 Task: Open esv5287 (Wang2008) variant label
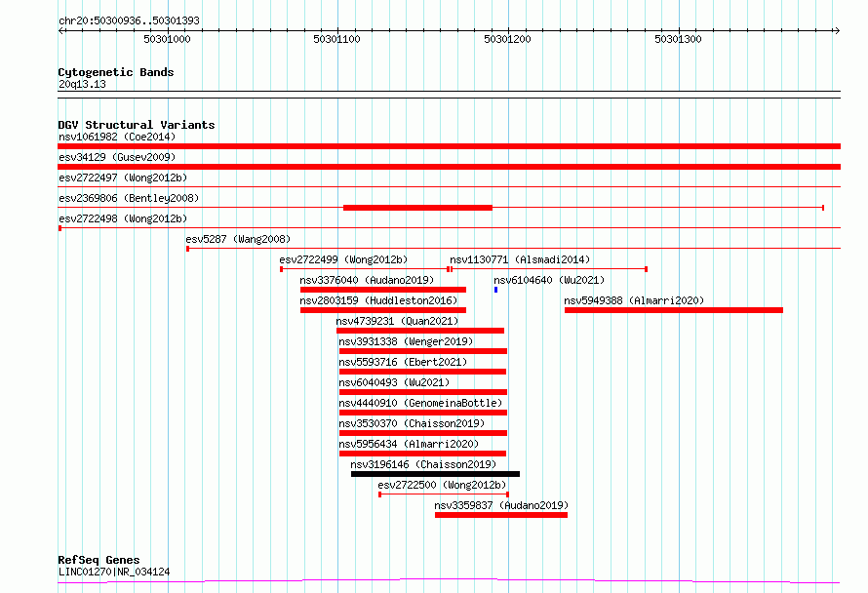[238, 239]
